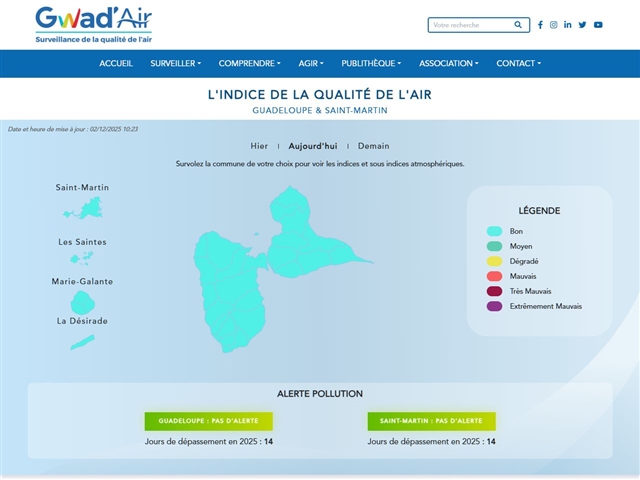The image size is (640, 480).
Task: Click the 'GUADELOUPE & SAINT-MARTIN' subtitle
Action: click(x=320, y=110)
